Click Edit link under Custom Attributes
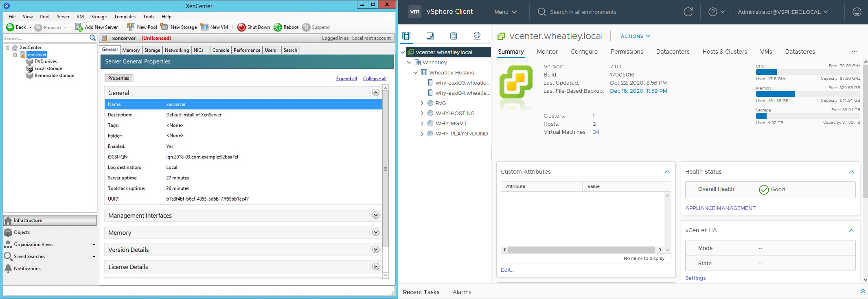Viewport: 868px width, 299px height. 508,270
